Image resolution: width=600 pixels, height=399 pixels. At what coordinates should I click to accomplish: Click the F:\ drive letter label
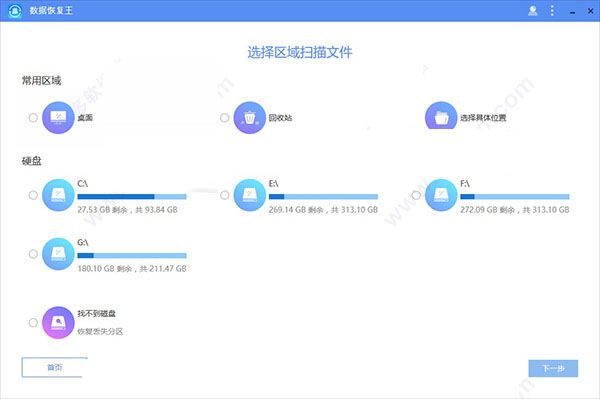point(465,184)
